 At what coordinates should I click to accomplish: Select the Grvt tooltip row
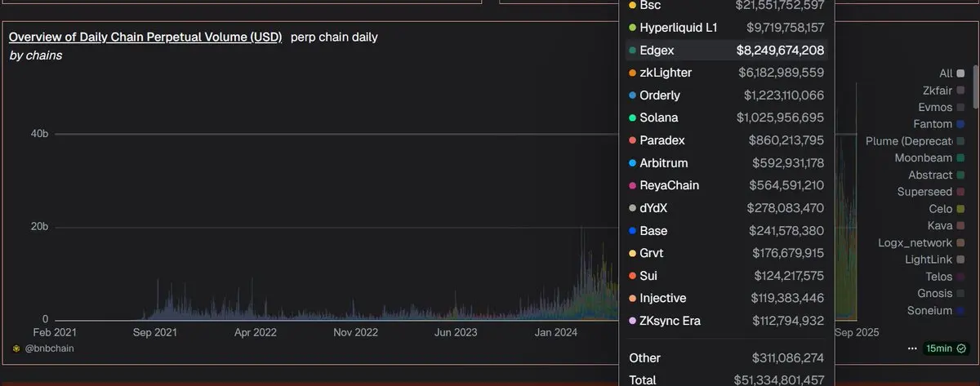click(x=727, y=253)
